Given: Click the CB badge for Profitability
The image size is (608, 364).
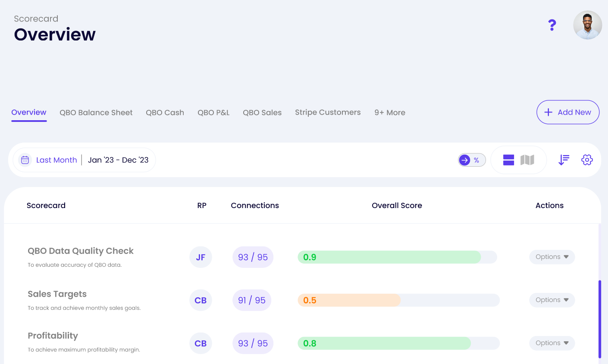Looking at the screenshot, I should tap(201, 343).
